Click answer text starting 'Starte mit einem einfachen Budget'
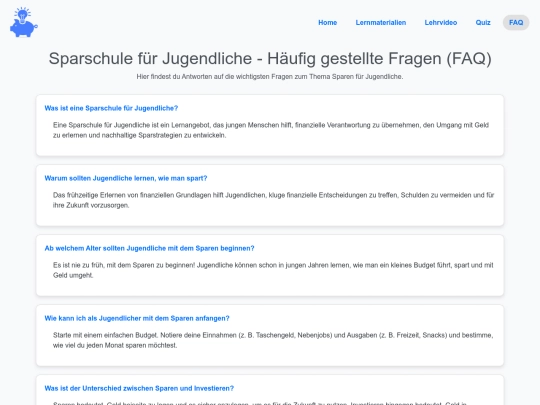 [x=273, y=340]
